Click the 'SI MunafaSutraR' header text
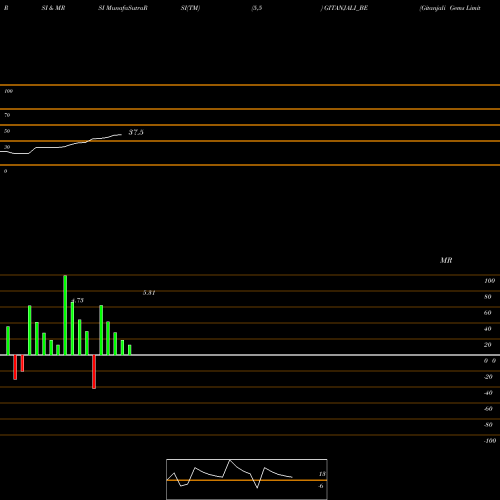Image resolution: width=500 pixels, height=500 pixels. 123,8
